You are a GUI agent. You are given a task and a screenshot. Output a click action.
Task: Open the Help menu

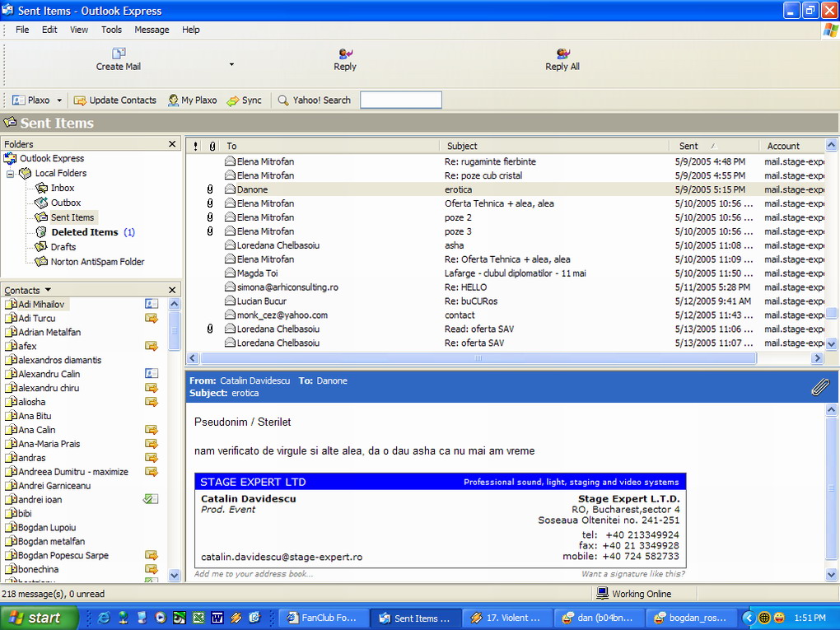[191, 30]
